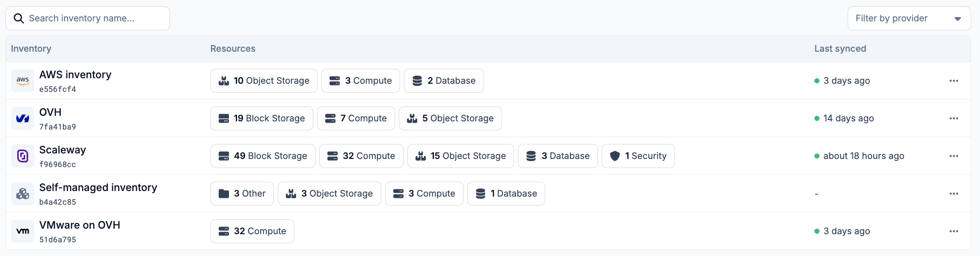Open the Scaleway row's three-dot menu
Image resolution: width=980 pixels, height=256 pixels.
coord(954,156)
